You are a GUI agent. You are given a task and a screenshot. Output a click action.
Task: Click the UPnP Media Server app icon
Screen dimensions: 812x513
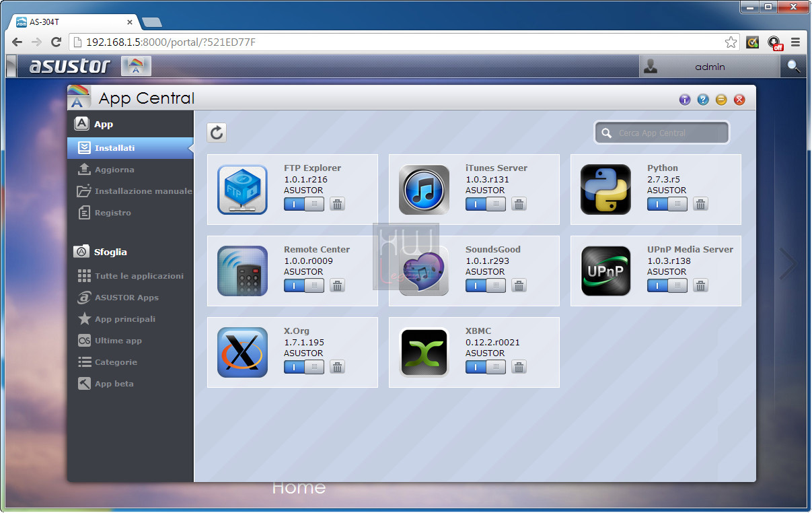tap(605, 271)
